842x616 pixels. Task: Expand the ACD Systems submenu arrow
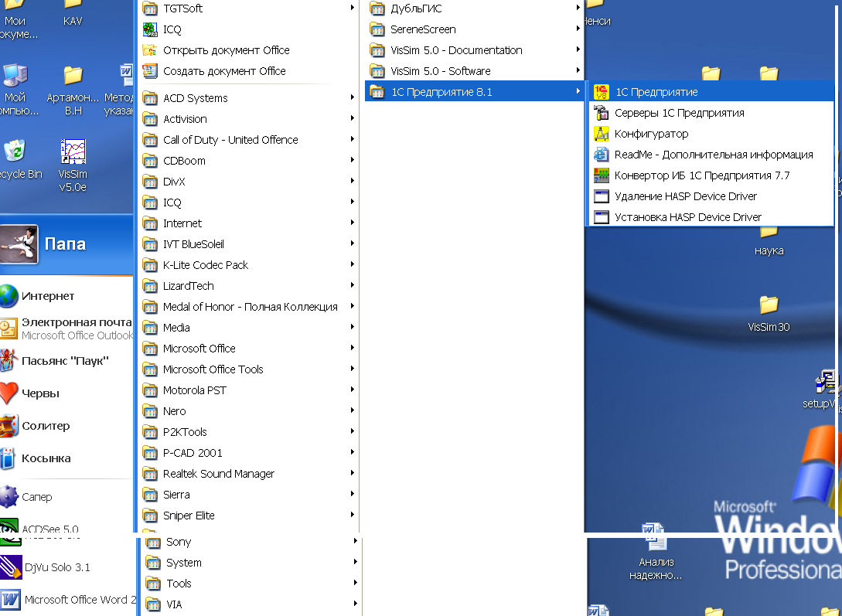tap(353, 97)
